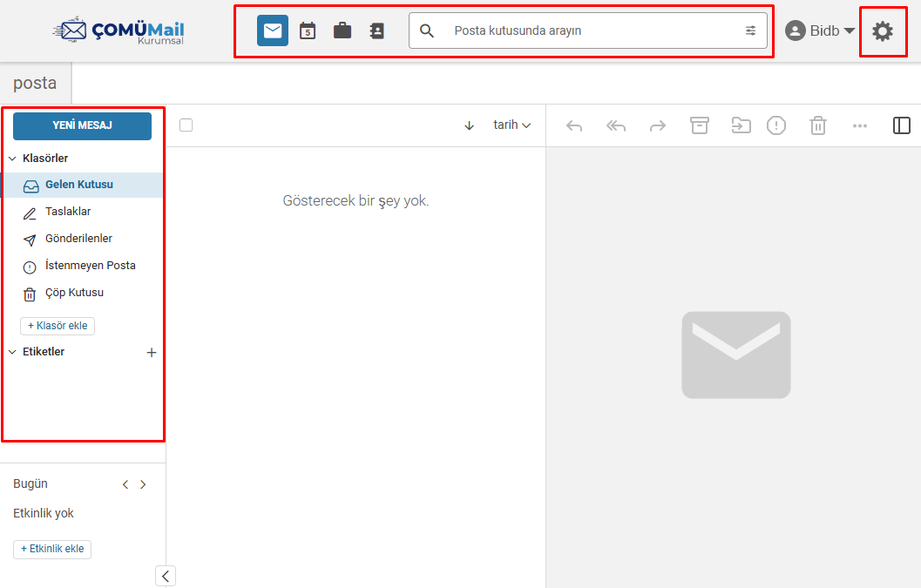Click the Bidb user avatar icon
This screenshot has height=588, width=921.
[795, 30]
